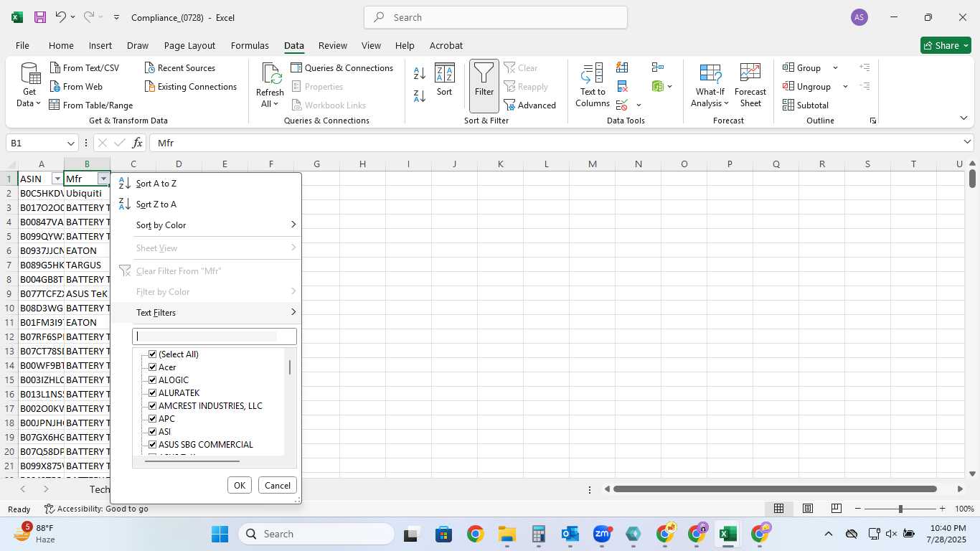Uncheck the ALOGIC checkbox
Screen dimensions: 980x551
[152, 380]
